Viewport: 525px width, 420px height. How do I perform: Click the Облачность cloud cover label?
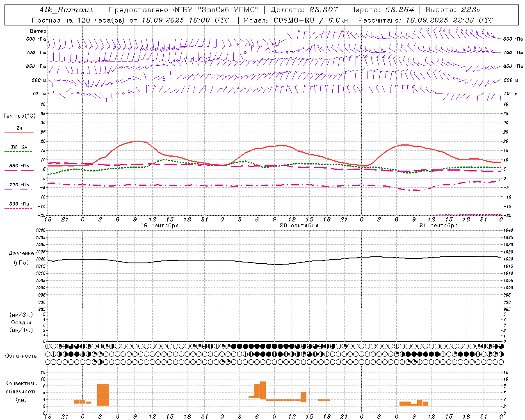(21, 356)
